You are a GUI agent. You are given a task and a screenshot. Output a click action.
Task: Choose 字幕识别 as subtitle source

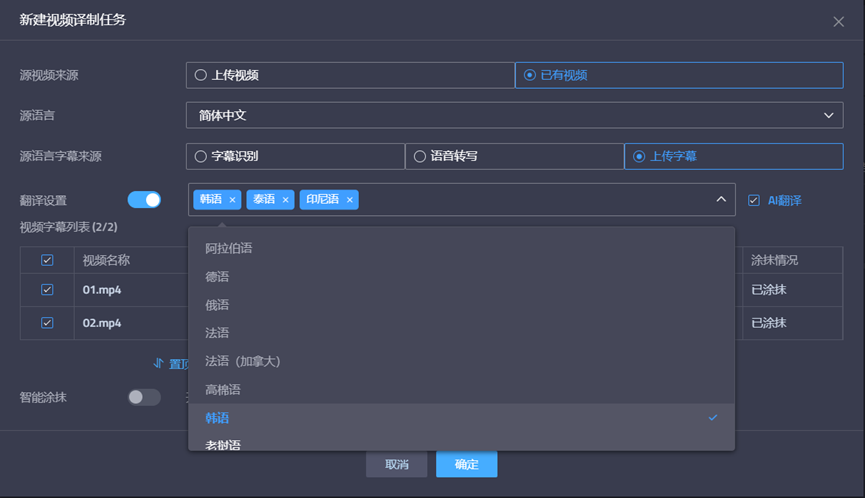click(201, 156)
